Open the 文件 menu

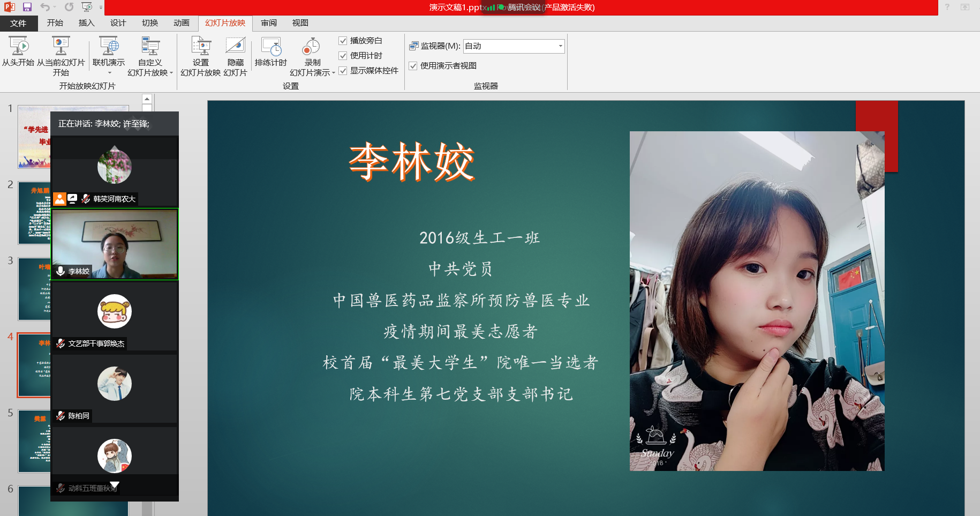18,23
